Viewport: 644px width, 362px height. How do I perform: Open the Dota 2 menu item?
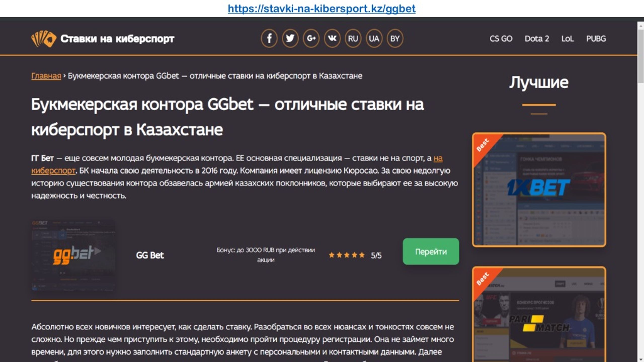[537, 39]
